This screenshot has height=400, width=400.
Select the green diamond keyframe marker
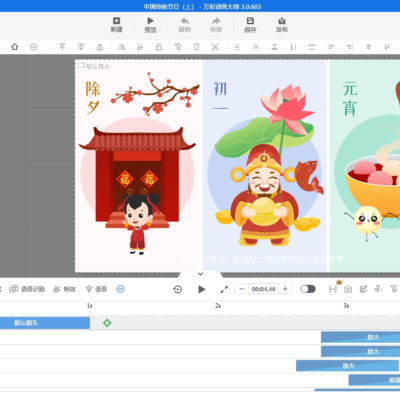click(x=107, y=323)
